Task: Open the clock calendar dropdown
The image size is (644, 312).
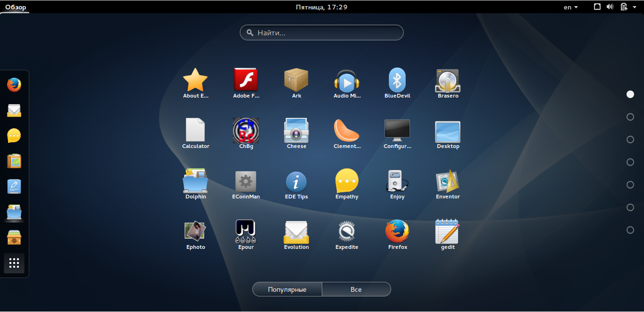Action: tap(322, 7)
